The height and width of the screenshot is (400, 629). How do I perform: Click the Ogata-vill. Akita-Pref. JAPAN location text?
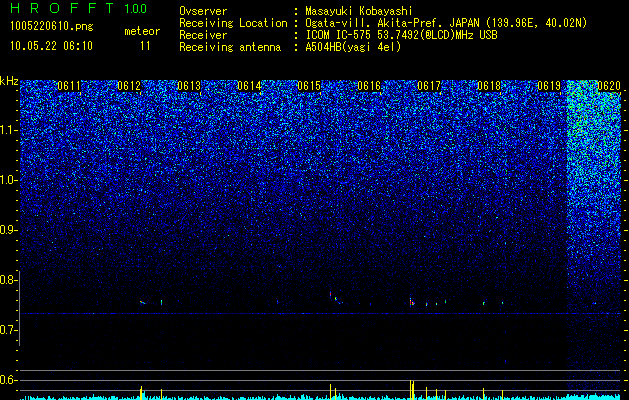(x=390, y=23)
